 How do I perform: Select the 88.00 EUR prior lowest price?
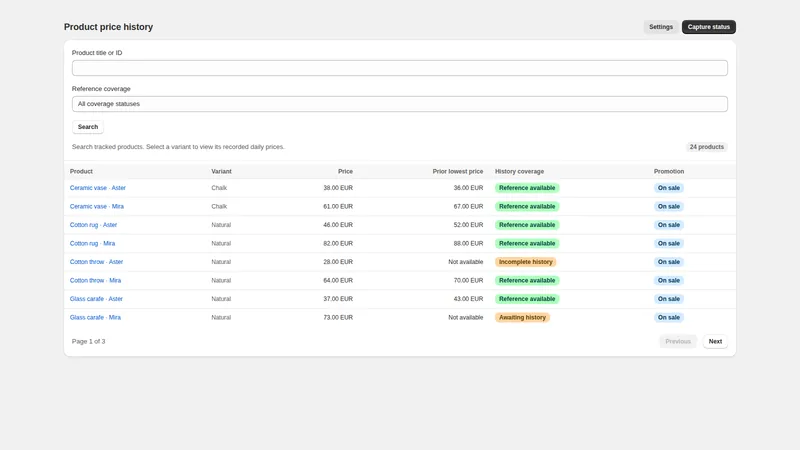(x=468, y=243)
